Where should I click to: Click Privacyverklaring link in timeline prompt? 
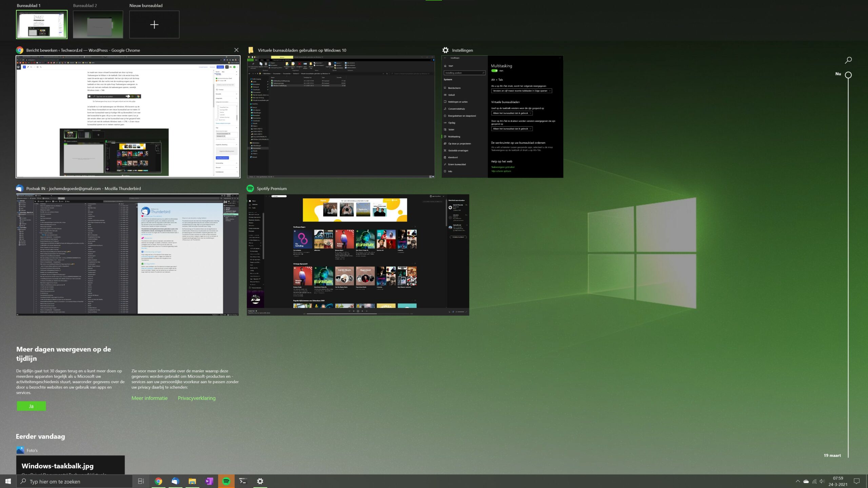click(x=196, y=398)
